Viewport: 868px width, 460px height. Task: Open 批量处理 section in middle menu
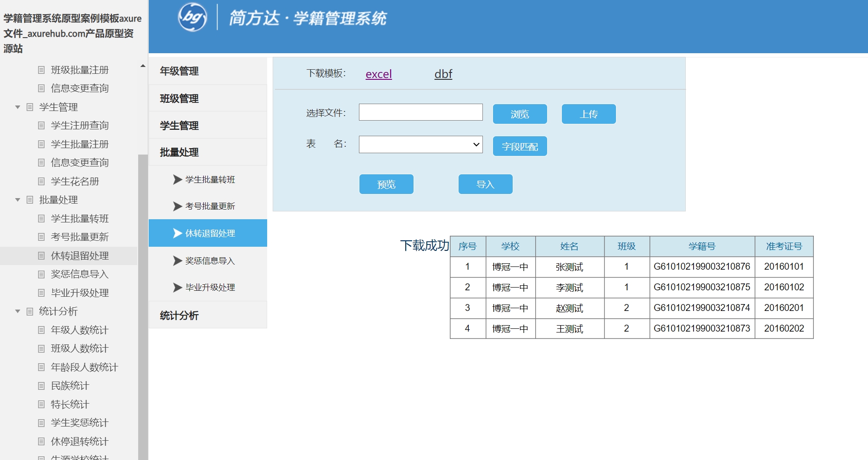[207, 152]
